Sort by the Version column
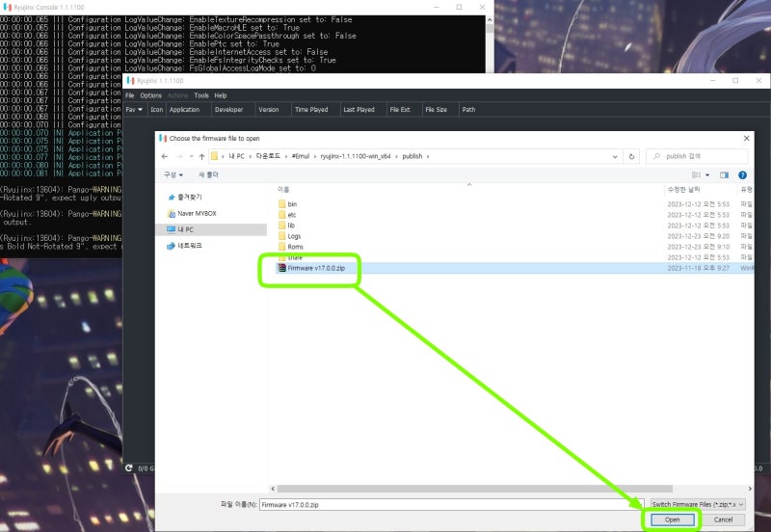The image size is (771, 532). (x=269, y=109)
